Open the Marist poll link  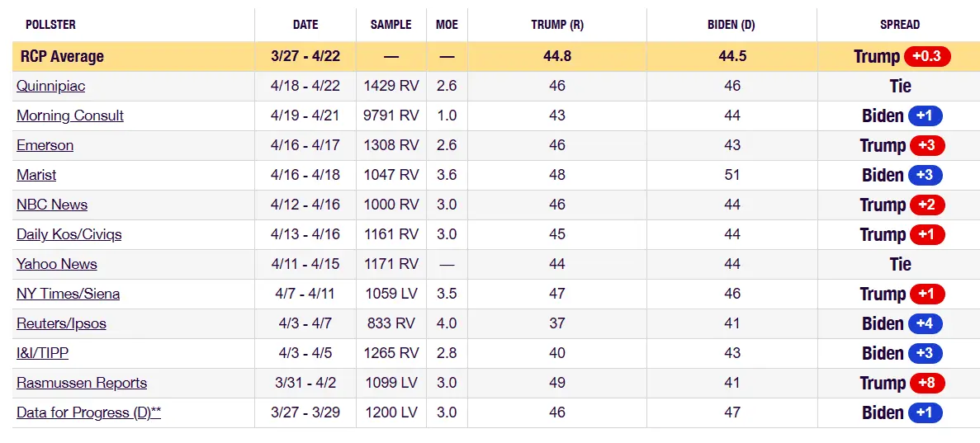(36, 175)
